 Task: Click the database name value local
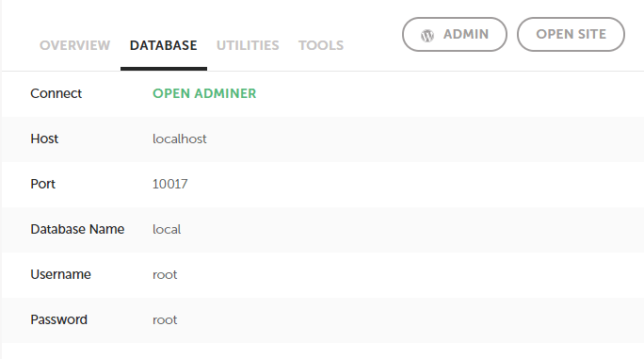[x=167, y=229]
